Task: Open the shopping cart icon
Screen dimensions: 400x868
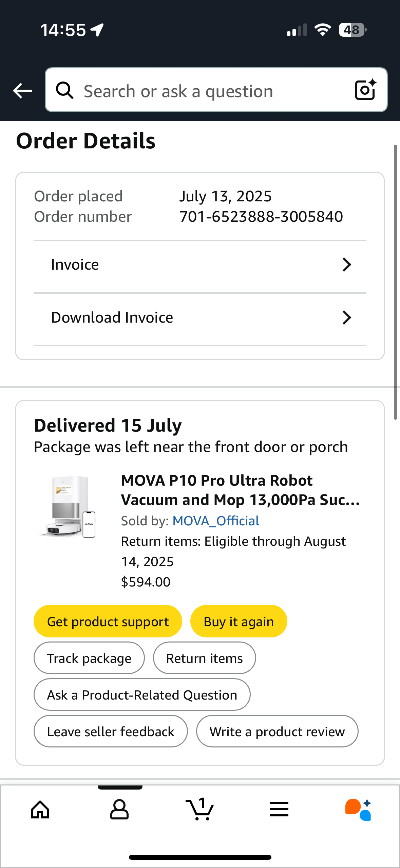Action: tap(200, 810)
